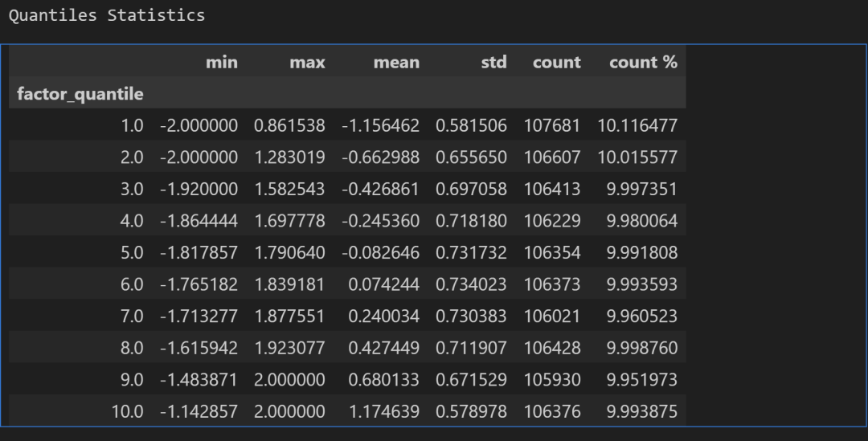
Task: Select quantile row label 1.0
Action: click(x=132, y=125)
